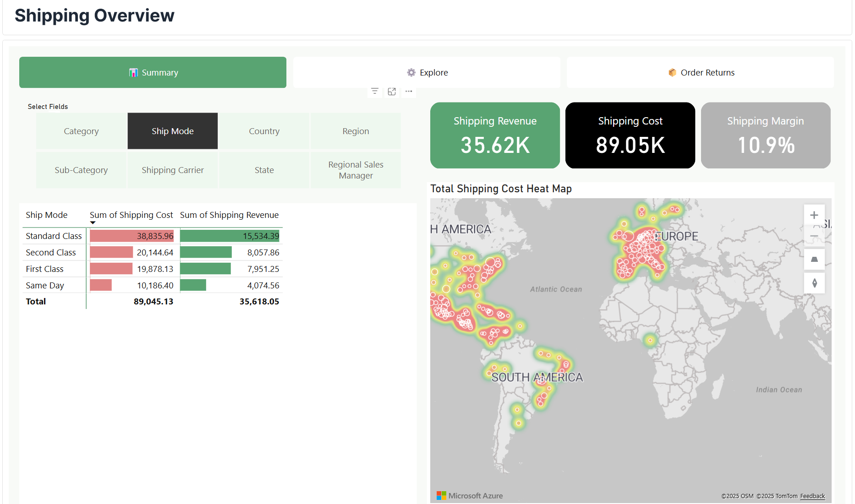Click the Summary chart icon

[x=133, y=72]
